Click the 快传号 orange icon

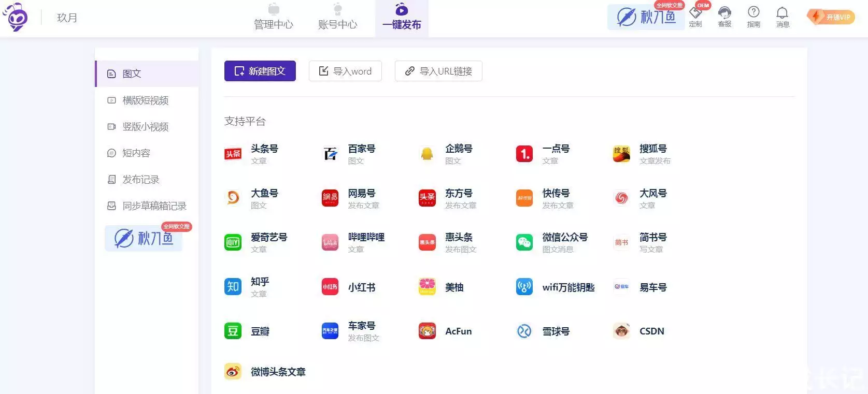tap(524, 198)
